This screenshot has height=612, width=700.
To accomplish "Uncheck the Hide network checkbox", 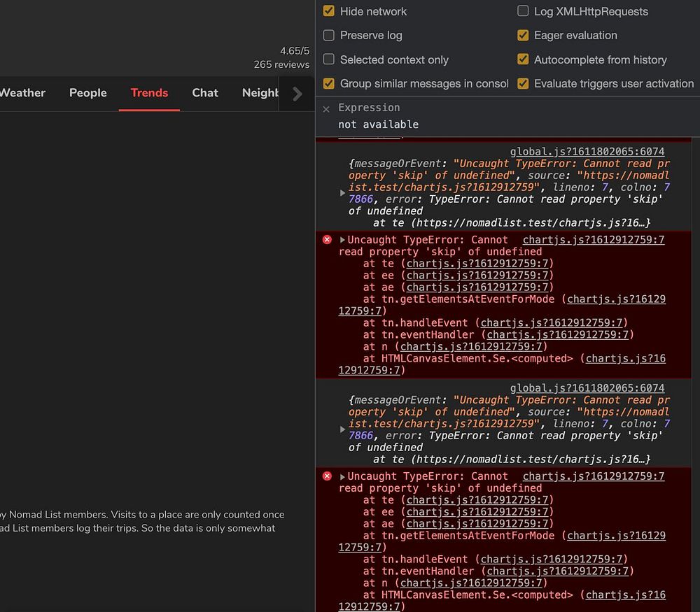I will (x=329, y=11).
